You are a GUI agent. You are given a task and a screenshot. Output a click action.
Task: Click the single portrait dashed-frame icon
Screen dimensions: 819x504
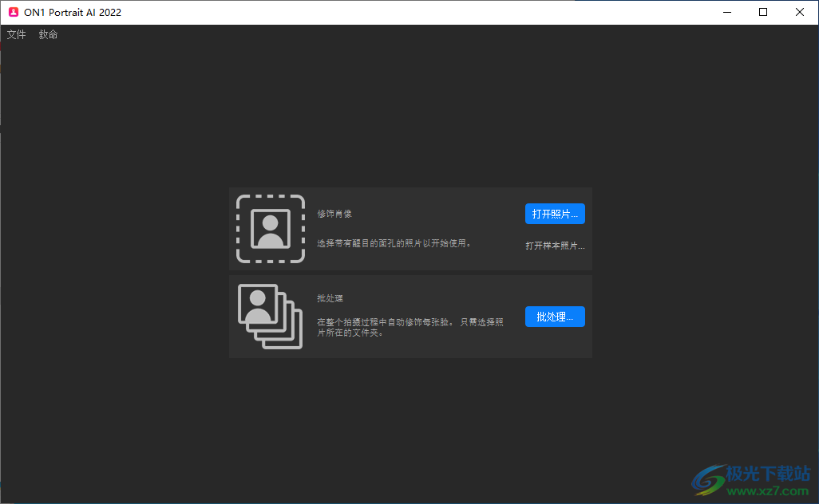[x=271, y=229]
